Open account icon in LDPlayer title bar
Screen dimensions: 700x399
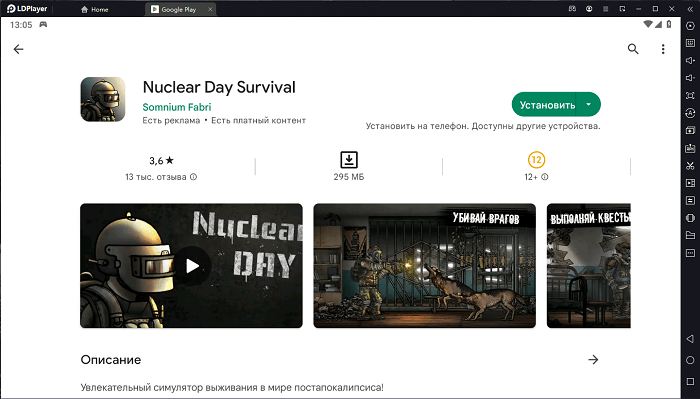[x=589, y=9]
